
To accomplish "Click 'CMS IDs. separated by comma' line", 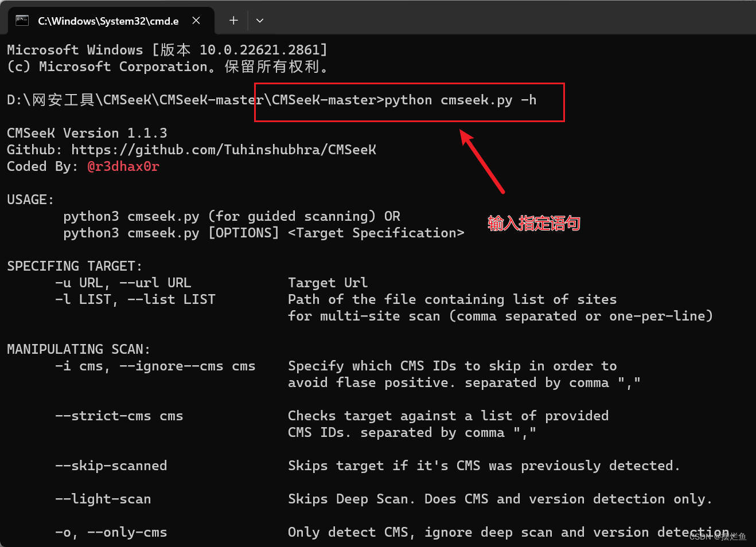I will 412,432.
